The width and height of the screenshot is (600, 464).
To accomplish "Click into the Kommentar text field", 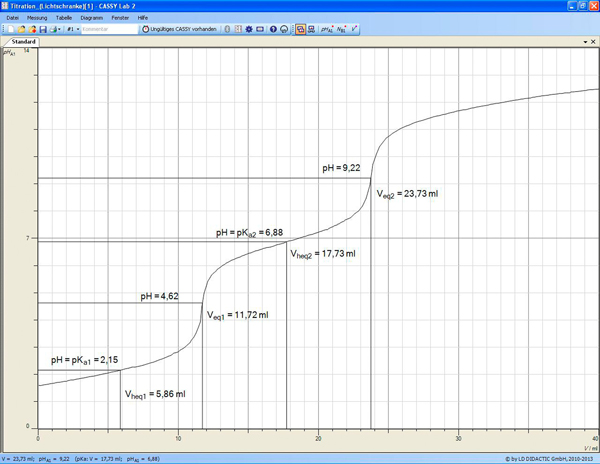I will (108, 29).
